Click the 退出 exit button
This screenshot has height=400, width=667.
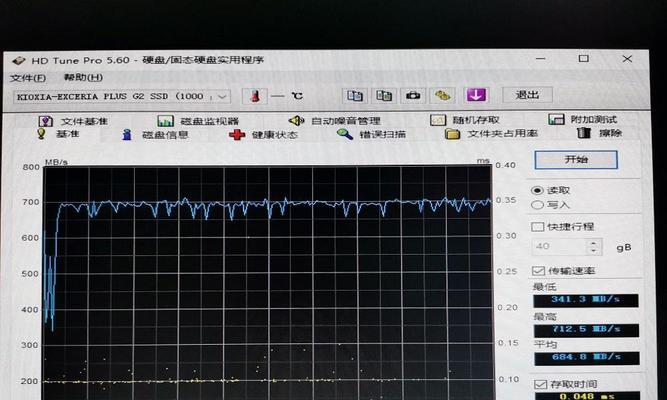(527, 95)
